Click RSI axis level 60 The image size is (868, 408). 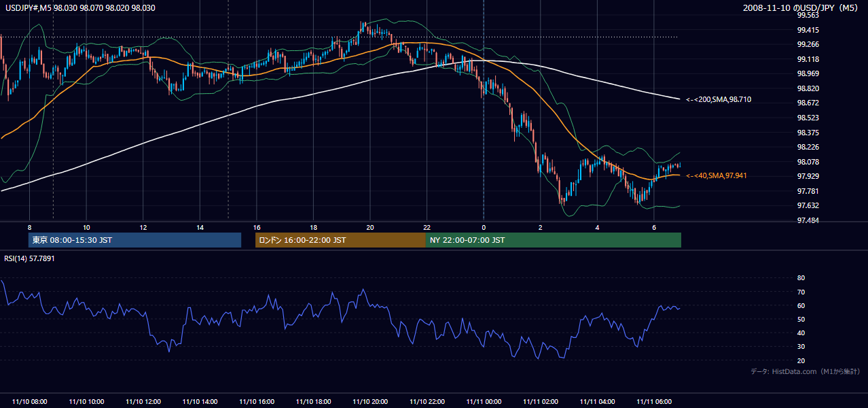[801, 305]
